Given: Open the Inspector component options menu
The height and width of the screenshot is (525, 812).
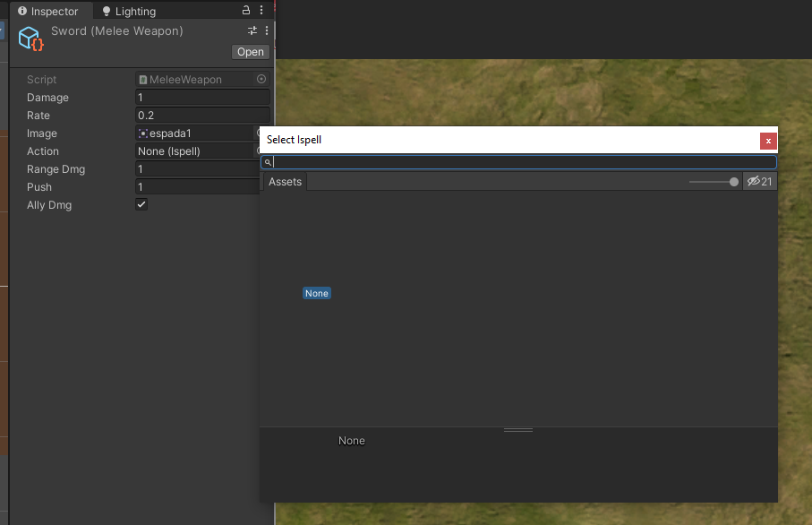Looking at the screenshot, I should pos(265,30).
